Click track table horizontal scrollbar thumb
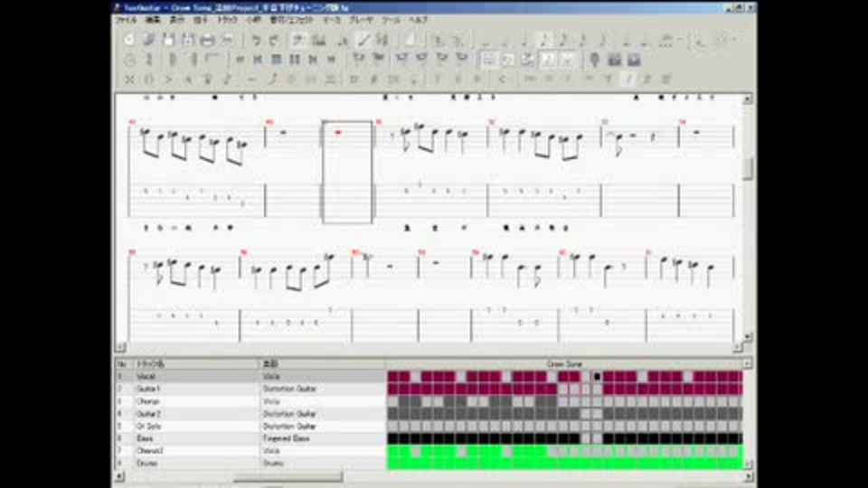This screenshot has height=488, width=868. (x=288, y=476)
